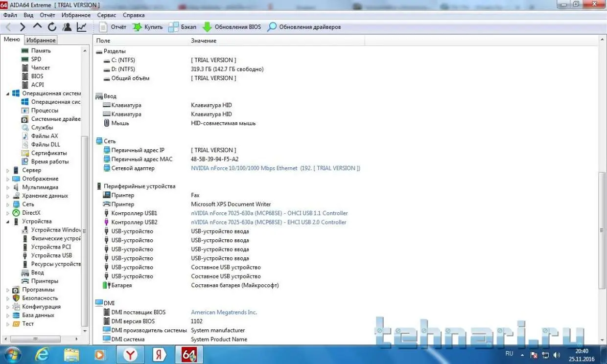Open the Сервис menu
This screenshot has height=364, width=607.
pos(107,15)
